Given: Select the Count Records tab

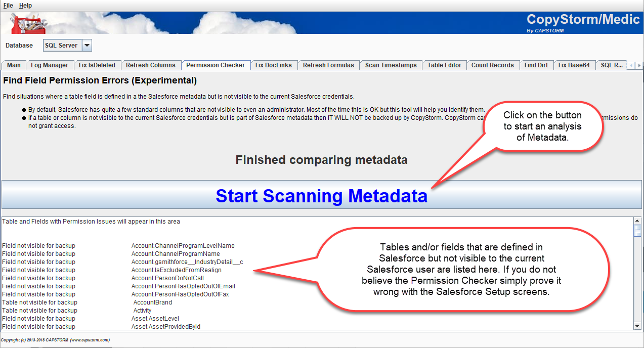Looking at the screenshot, I should pyautogui.click(x=493, y=65).
